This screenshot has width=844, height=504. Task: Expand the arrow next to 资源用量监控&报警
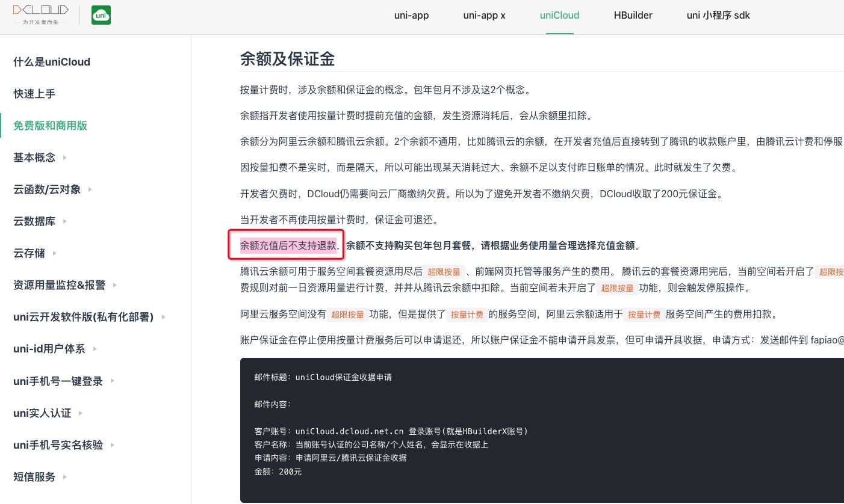pos(114,285)
